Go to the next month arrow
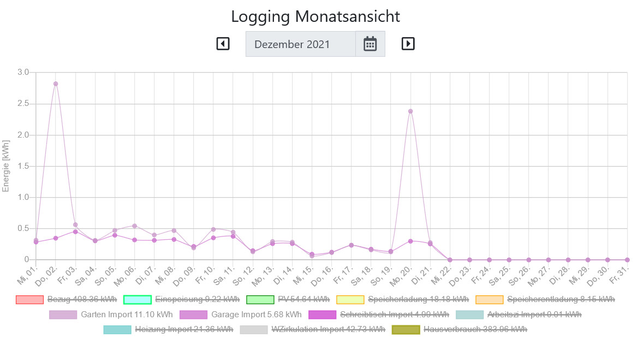 coord(408,44)
